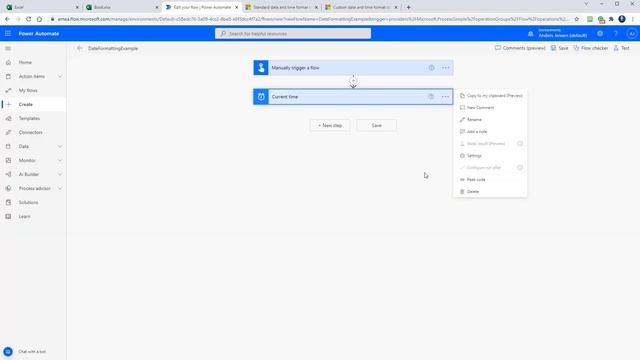Open the browser home page
This screenshot has height=360, width=640.
[39, 19]
